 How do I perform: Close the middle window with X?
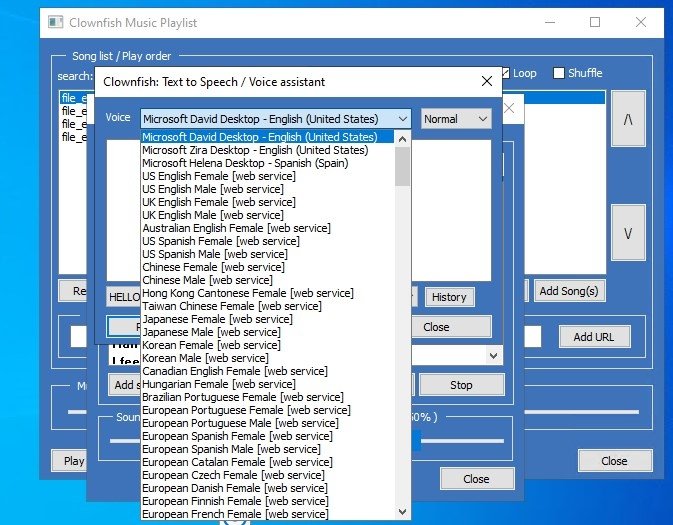(x=509, y=108)
